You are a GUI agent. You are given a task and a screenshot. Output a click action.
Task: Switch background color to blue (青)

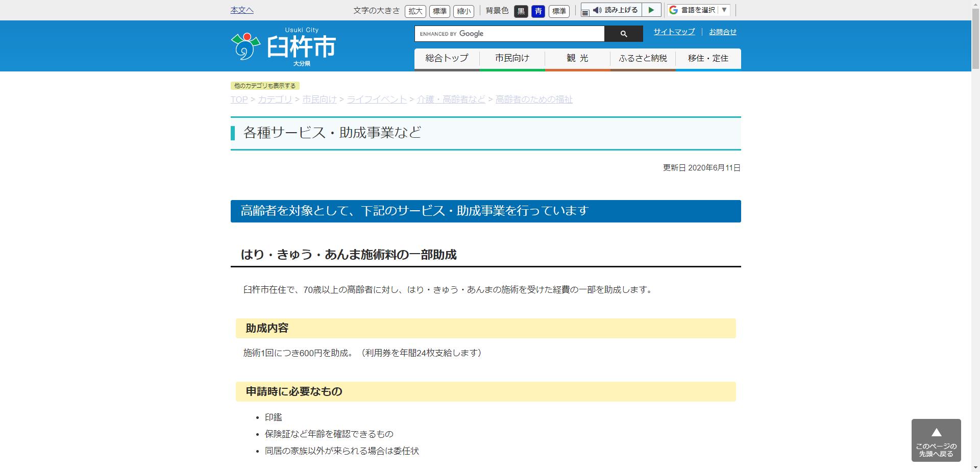[x=538, y=11]
